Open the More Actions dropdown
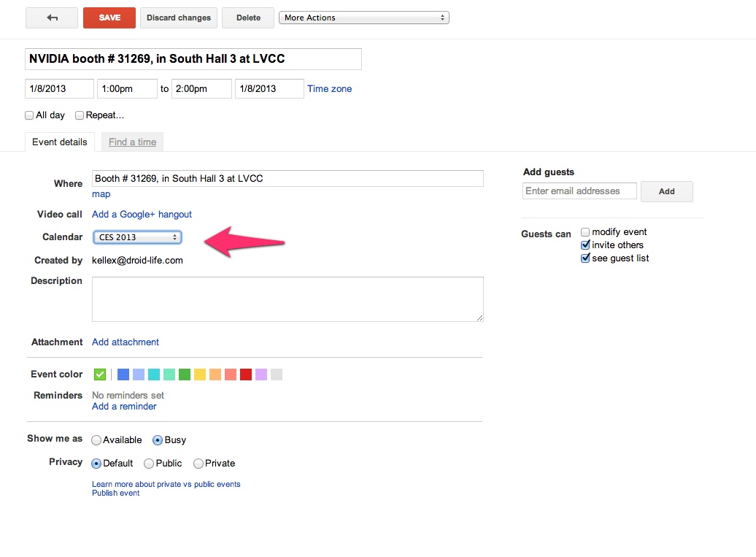The image size is (756, 557). (x=363, y=18)
